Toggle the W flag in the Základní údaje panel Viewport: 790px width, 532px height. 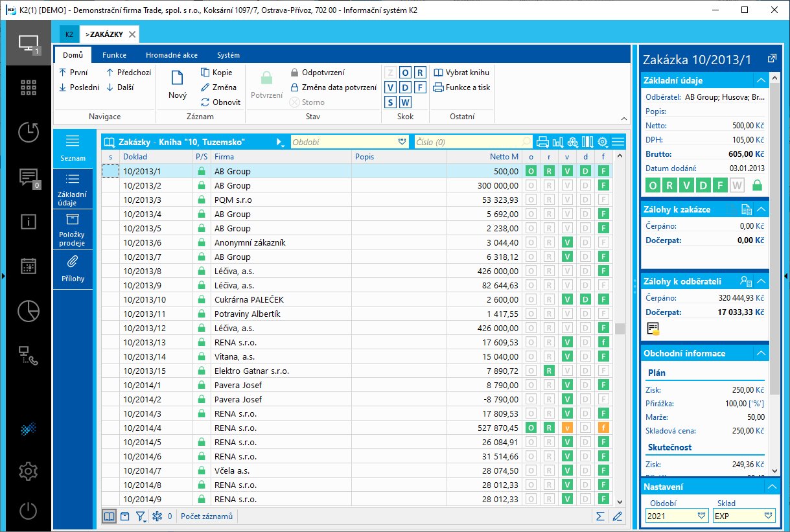tap(737, 186)
